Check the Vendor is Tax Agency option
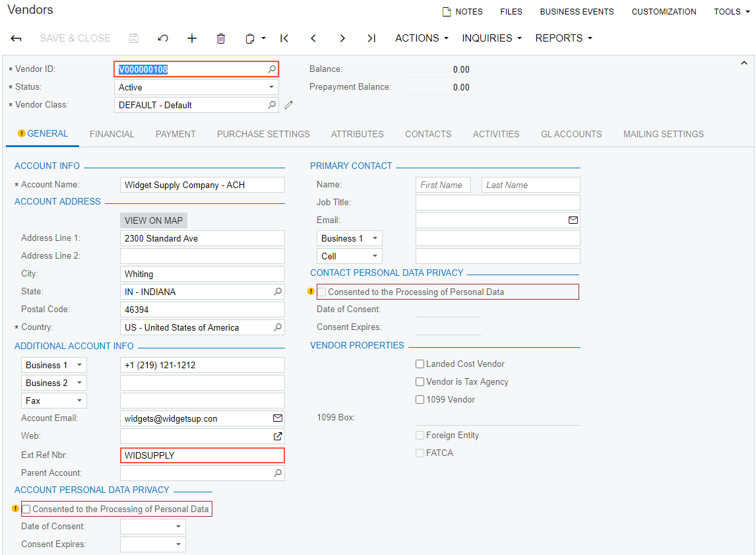The width and height of the screenshot is (756, 555). [420, 382]
